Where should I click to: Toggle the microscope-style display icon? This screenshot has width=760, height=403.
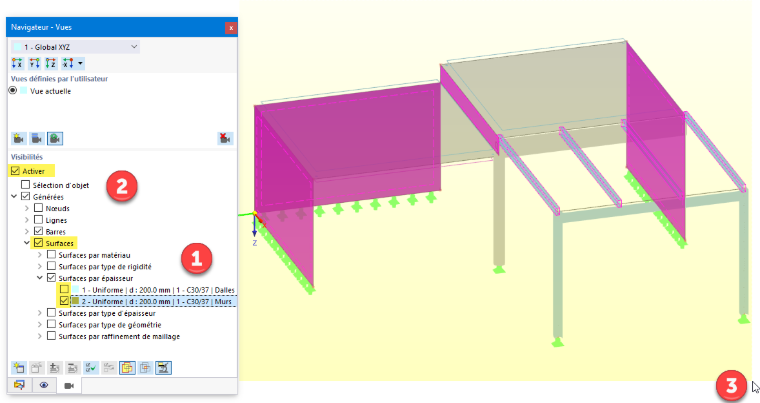tap(163, 368)
